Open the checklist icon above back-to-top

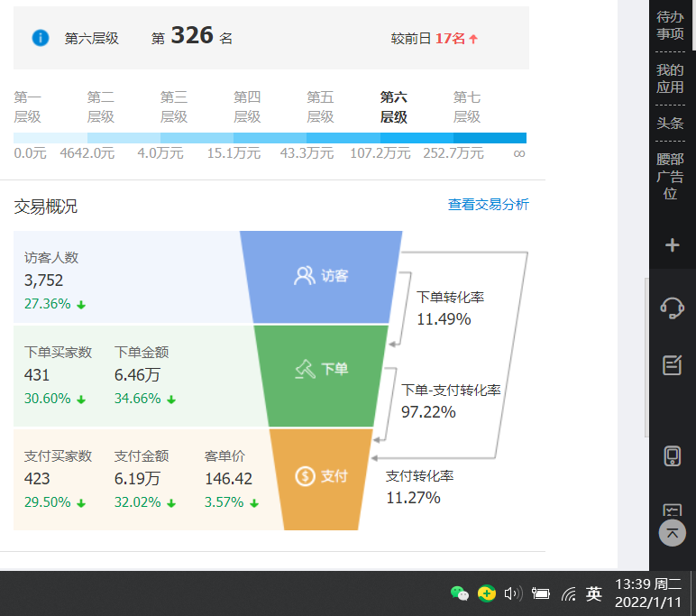pos(672,510)
